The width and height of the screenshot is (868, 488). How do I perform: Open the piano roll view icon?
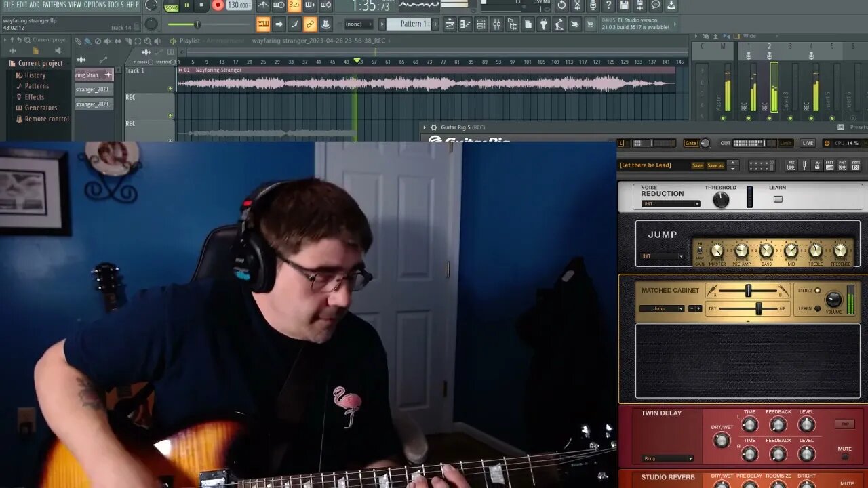(x=465, y=24)
